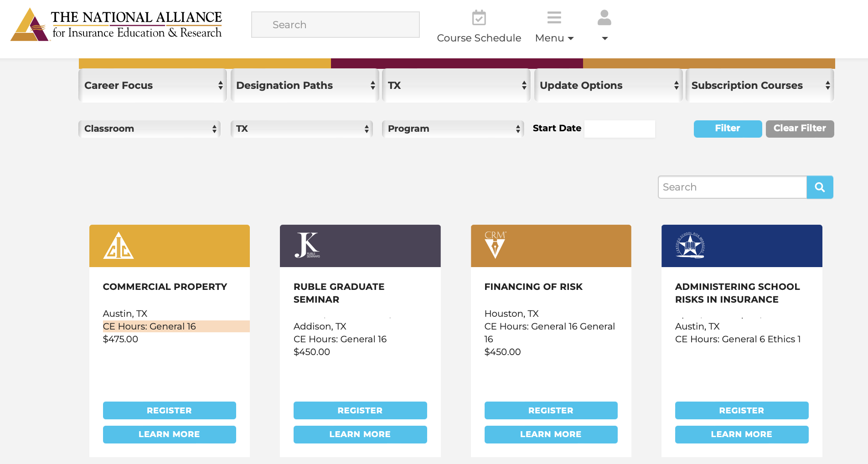This screenshot has height=464, width=868.
Task: Open the Classroom format dropdown
Action: click(x=150, y=129)
